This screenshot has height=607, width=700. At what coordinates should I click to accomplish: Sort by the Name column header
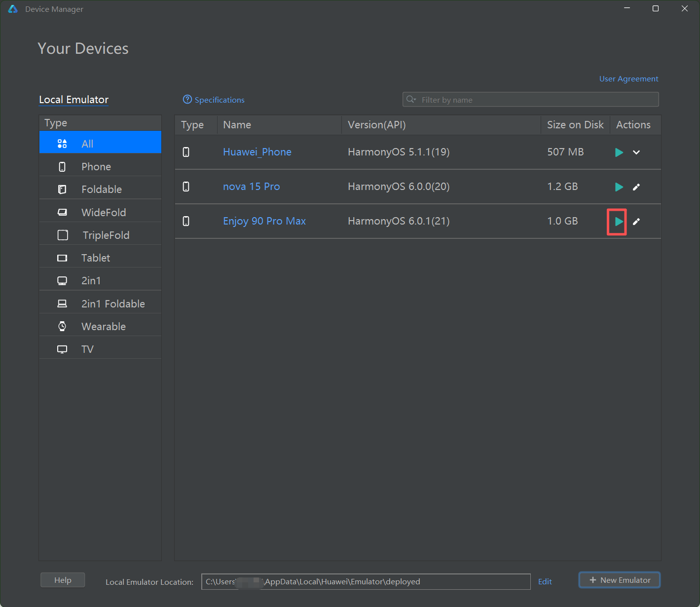pyautogui.click(x=279, y=125)
